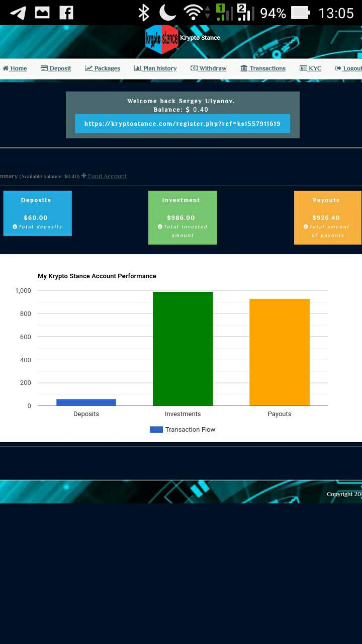The image size is (362, 644).
Task: Open the Packages menu item
Action: tap(103, 68)
